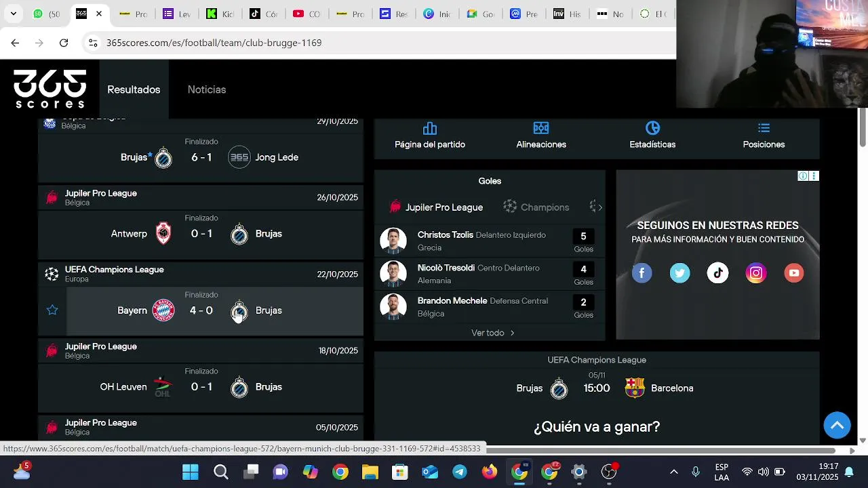Close the active 365scores browser tab
This screenshot has height=488, width=868.
pos(99,14)
